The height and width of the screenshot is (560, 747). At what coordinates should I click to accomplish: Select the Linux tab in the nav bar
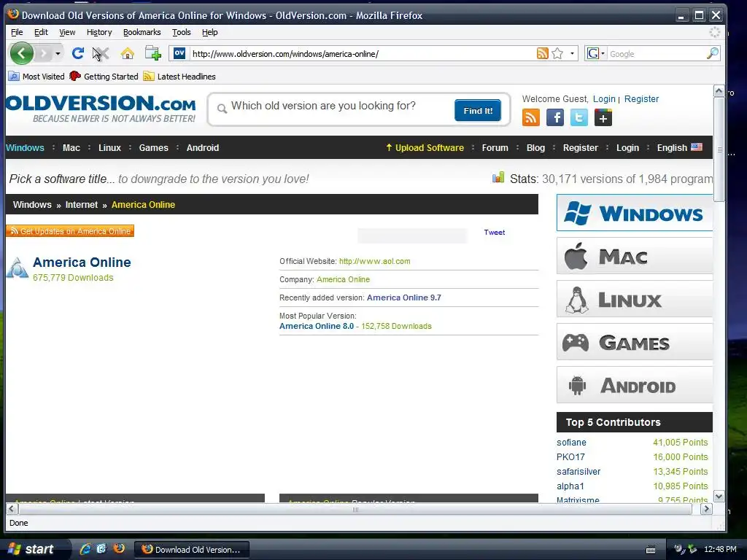(109, 147)
